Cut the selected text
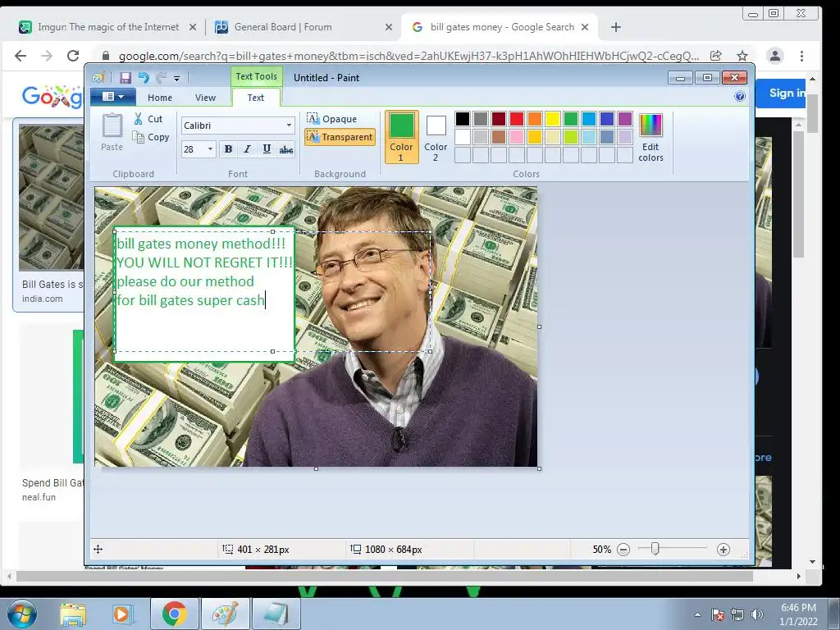840x630 pixels. (x=148, y=119)
